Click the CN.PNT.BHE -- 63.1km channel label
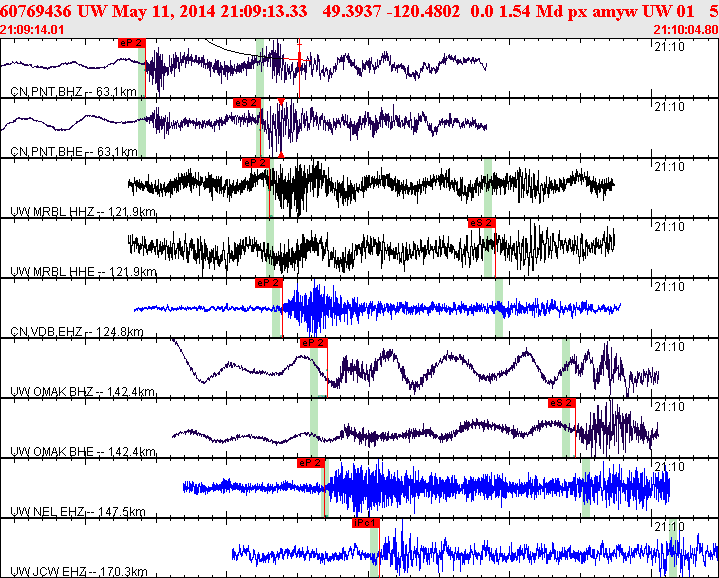Screen dimensions: 719x578 point(74,152)
